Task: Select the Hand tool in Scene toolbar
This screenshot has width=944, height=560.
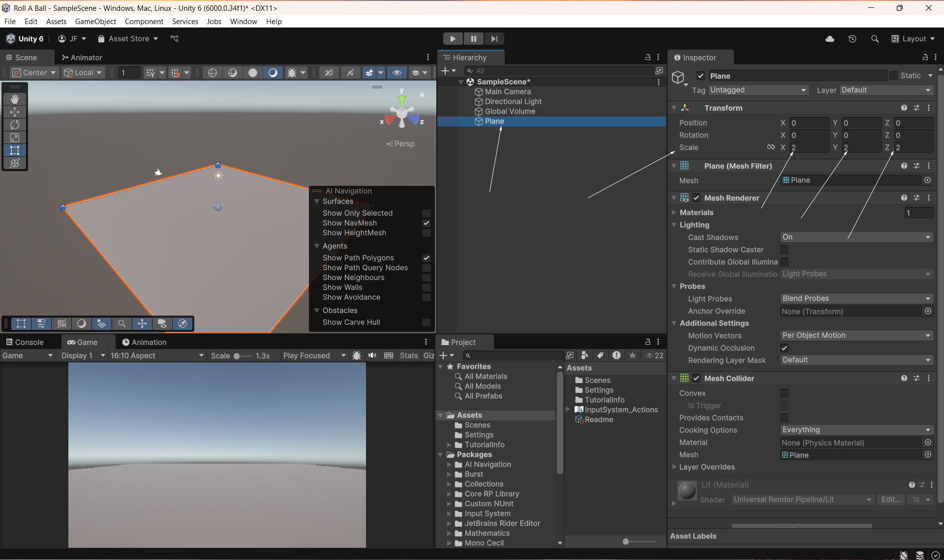Action: click(x=15, y=99)
